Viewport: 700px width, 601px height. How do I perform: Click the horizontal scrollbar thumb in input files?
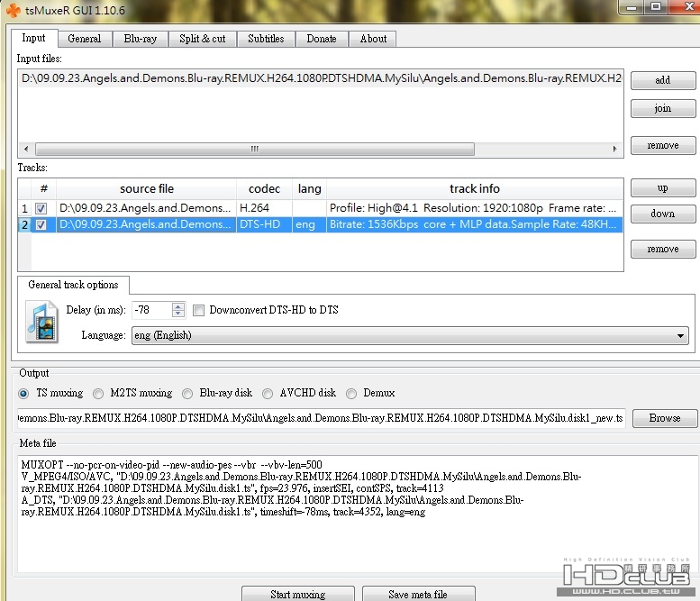[254, 149]
